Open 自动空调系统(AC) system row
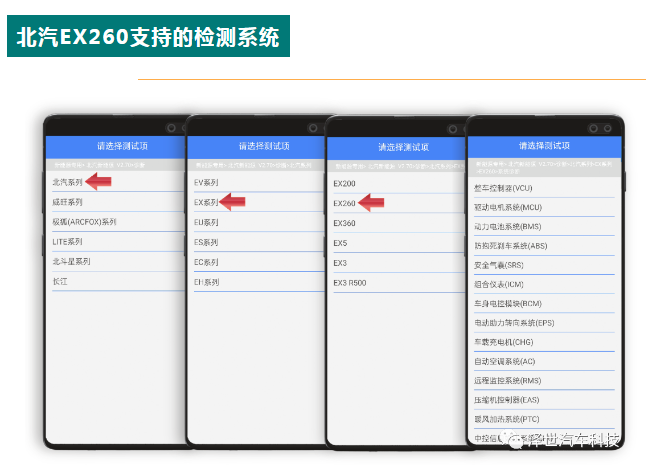The image size is (646, 465). pyautogui.click(x=544, y=361)
